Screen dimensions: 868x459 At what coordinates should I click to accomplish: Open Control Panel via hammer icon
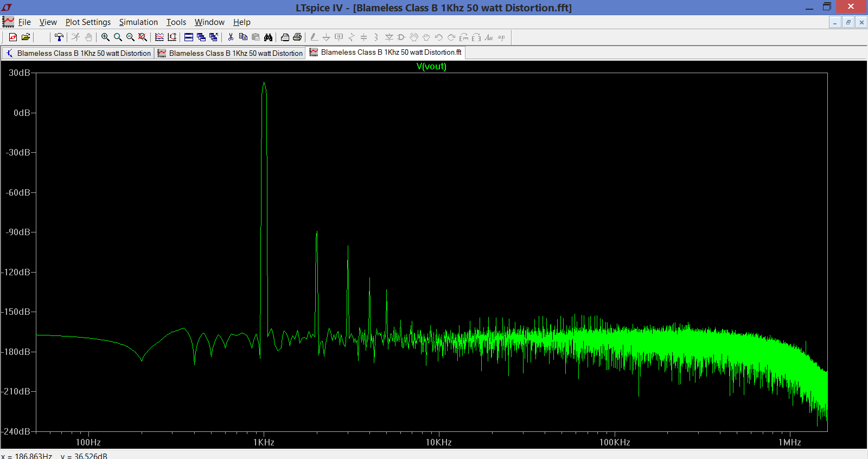coord(59,37)
